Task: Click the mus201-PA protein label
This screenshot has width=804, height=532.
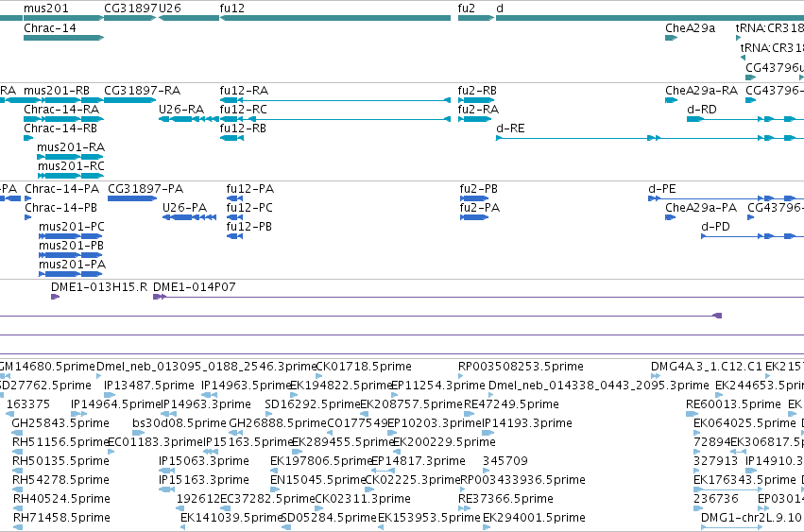Action: pyautogui.click(x=73, y=265)
